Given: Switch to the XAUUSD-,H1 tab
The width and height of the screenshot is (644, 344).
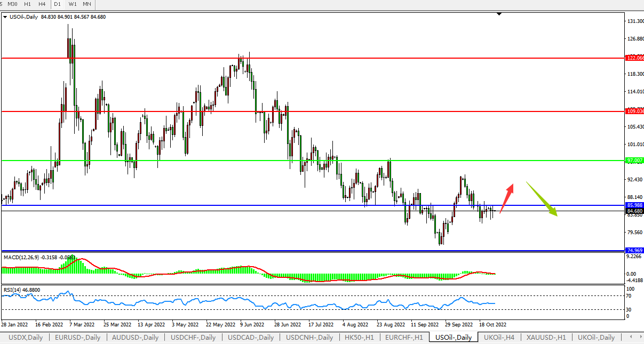Looking at the screenshot, I should 546,337.
